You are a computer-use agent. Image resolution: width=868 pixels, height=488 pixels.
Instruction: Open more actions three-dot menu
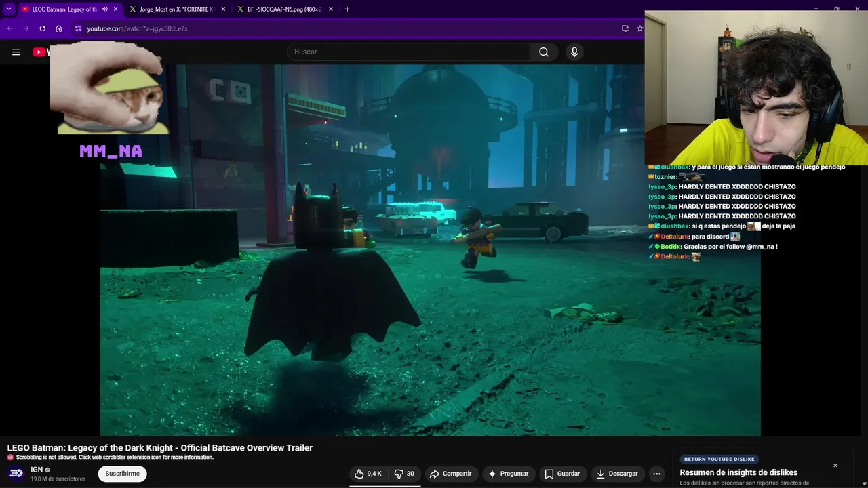656,474
